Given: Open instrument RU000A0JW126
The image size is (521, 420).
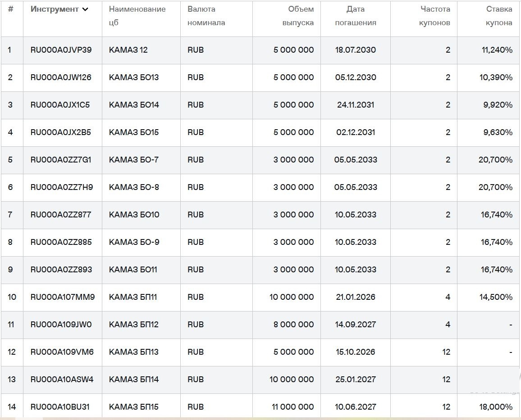Looking at the screenshot, I should point(61,77).
